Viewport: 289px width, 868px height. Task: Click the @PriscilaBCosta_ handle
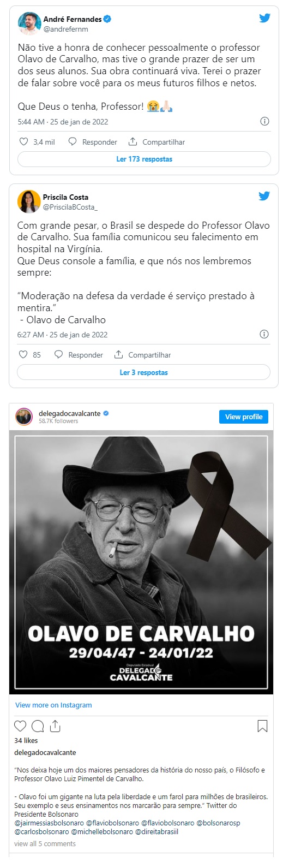coord(70,207)
